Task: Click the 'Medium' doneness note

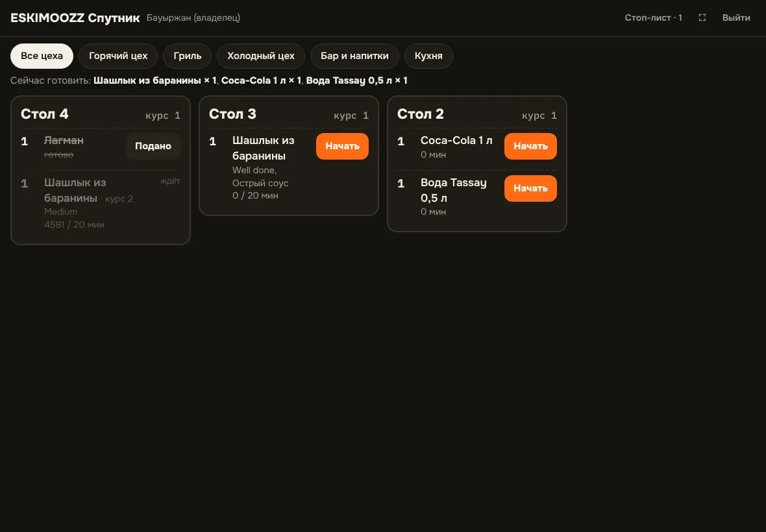Action: click(x=60, y=212)
